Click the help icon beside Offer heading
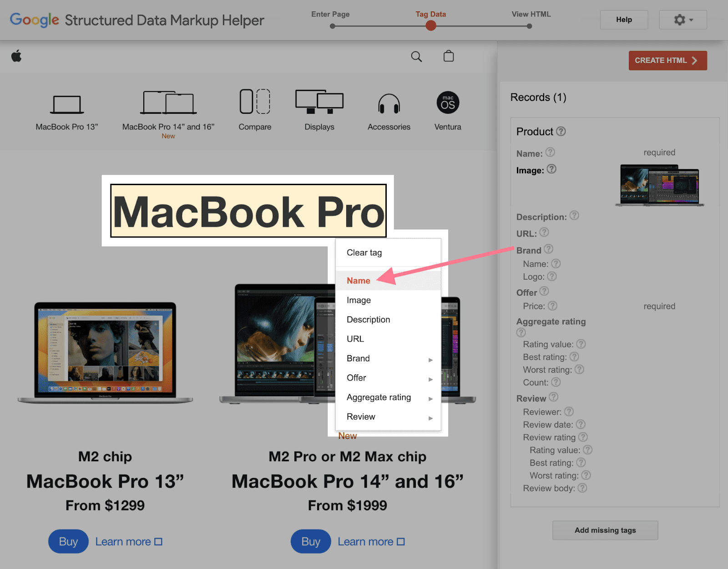728x569 pixels. click(544, 292)
